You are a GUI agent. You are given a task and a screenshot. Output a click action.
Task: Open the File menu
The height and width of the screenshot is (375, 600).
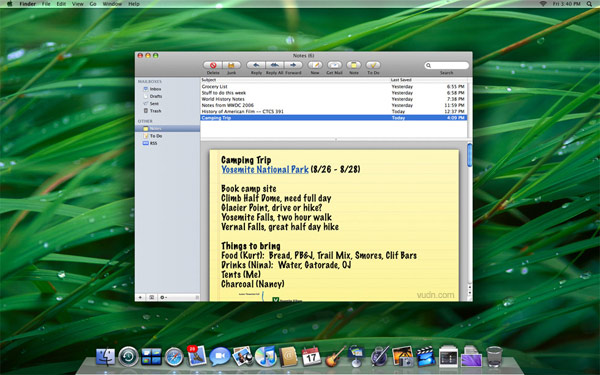(46, 4)
